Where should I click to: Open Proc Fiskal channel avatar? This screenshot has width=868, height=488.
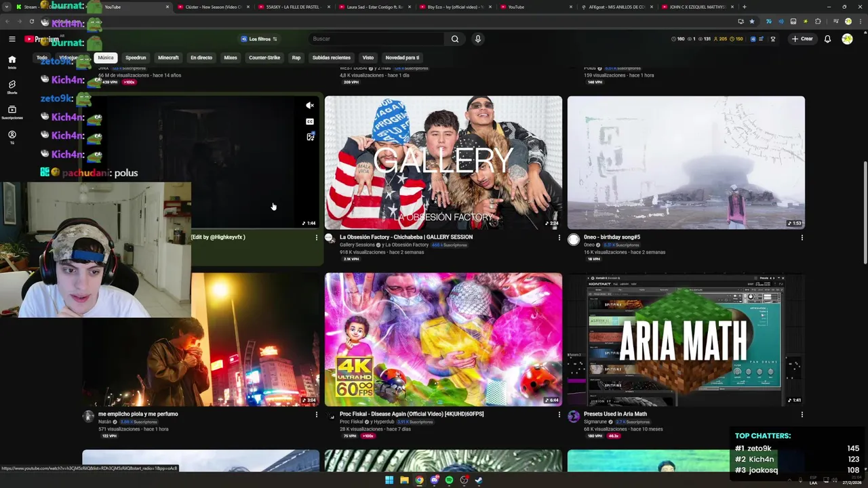(331, 416)
